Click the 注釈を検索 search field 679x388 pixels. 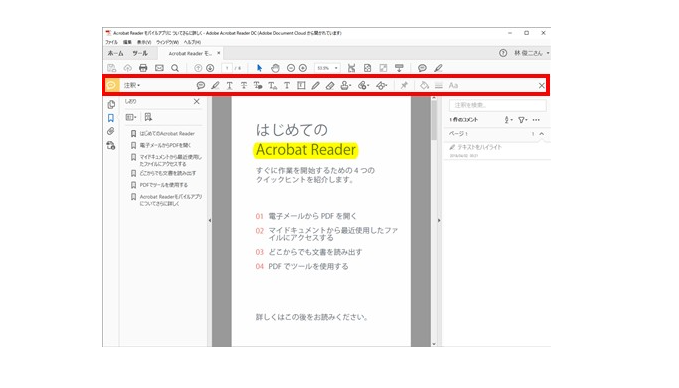click(x=498, y=105)
